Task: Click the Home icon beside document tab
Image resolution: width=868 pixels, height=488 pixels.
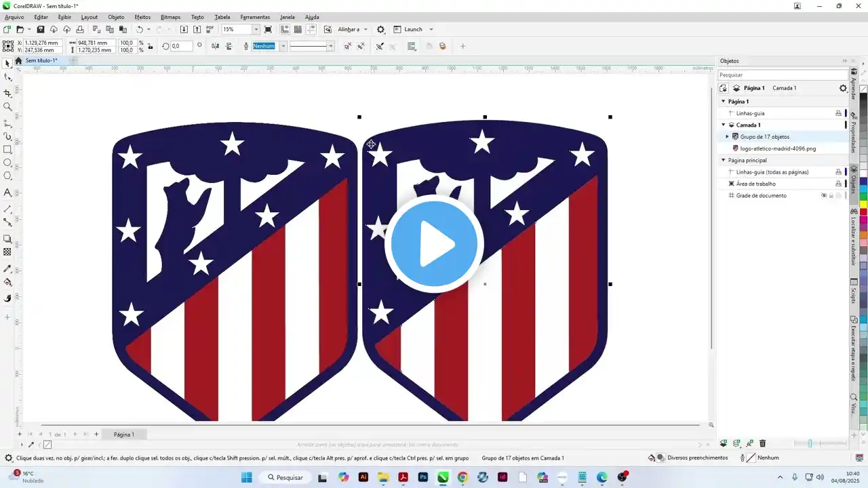Action: tap(19, 60)
